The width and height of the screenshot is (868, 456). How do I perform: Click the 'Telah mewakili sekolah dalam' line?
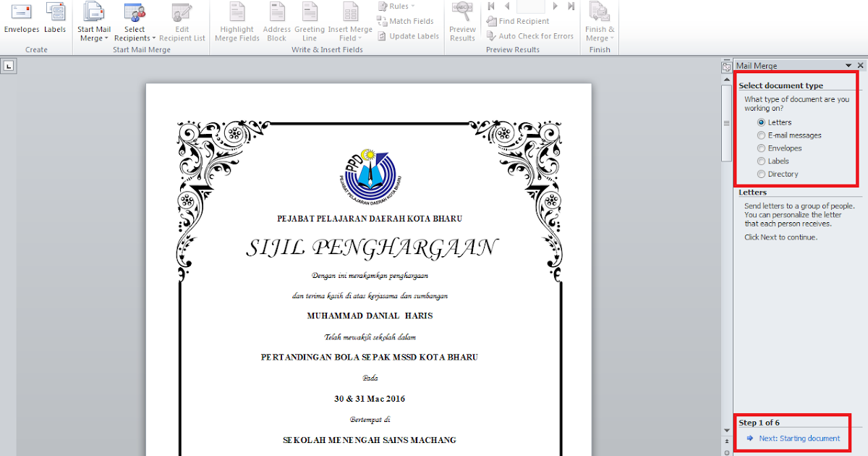[370, 337]
